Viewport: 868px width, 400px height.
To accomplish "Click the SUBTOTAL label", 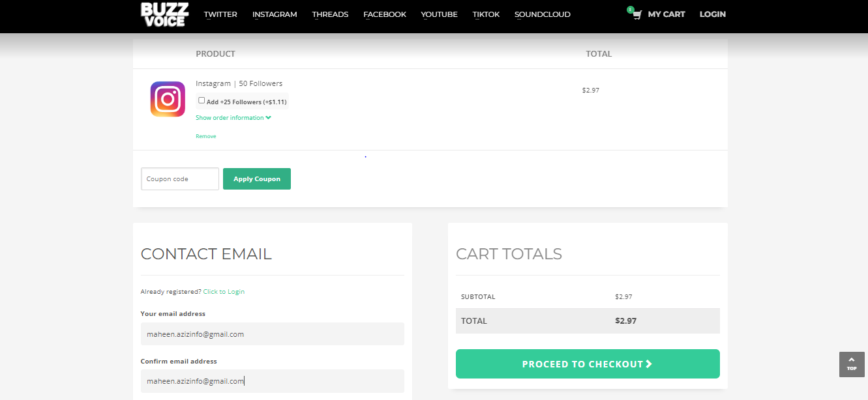I will click(478, 297).
